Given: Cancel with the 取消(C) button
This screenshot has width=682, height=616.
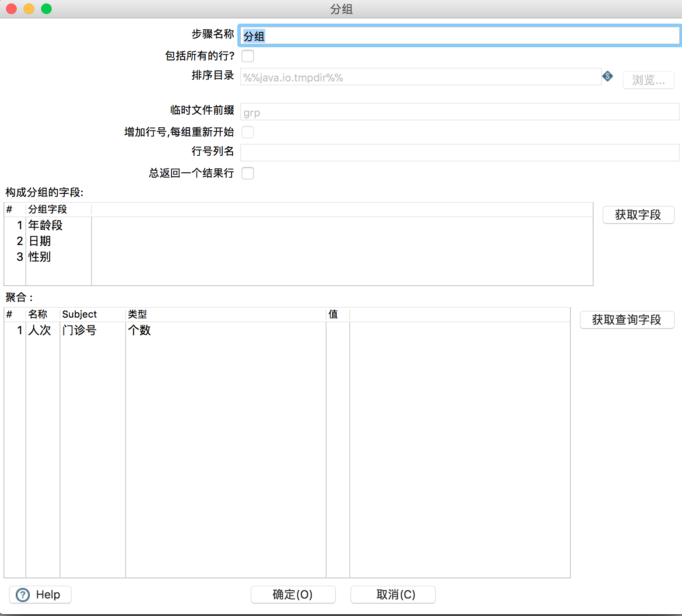Looking at the screenshot, I should [393, 595].
